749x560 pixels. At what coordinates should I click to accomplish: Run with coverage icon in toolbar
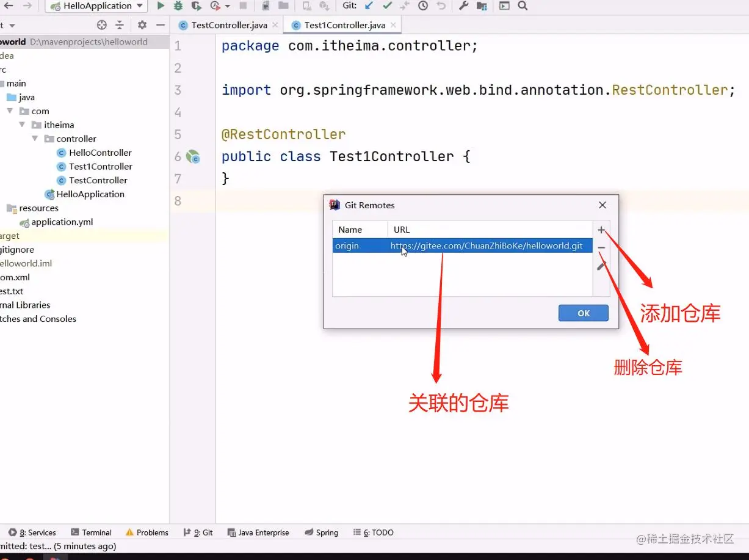click(196, 5)
